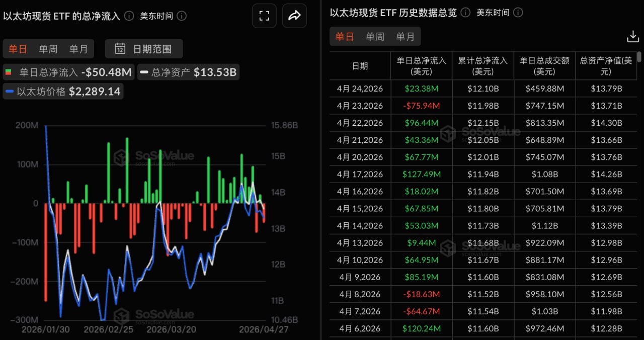644x340 pixels.
Task: Open info icon beside 以太坊现货 ETF 历史数据总览
Action: click(466, 13)
